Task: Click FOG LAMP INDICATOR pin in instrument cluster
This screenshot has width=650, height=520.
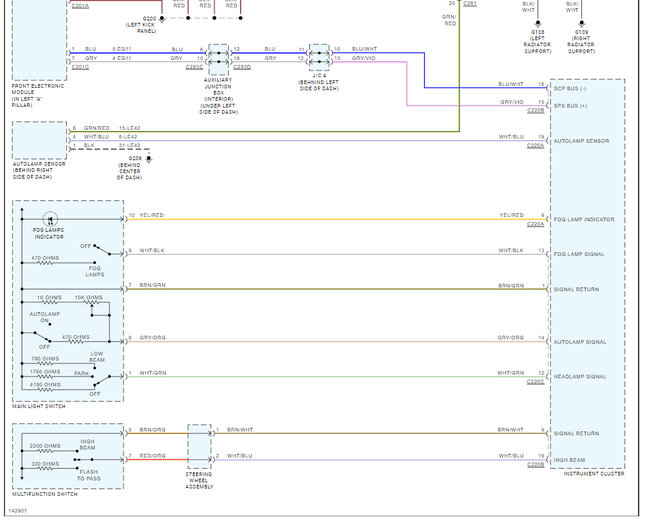Action: (584, 219)
